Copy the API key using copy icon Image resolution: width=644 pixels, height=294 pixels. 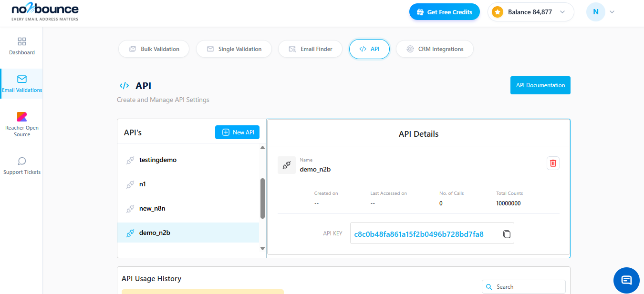click(507, 233)
